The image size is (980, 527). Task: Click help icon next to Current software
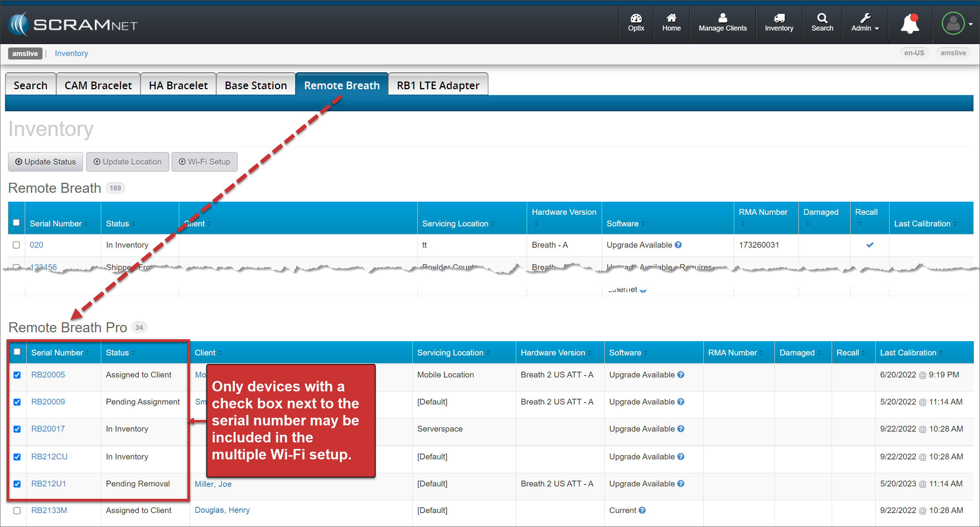click(x=642, y=510)
